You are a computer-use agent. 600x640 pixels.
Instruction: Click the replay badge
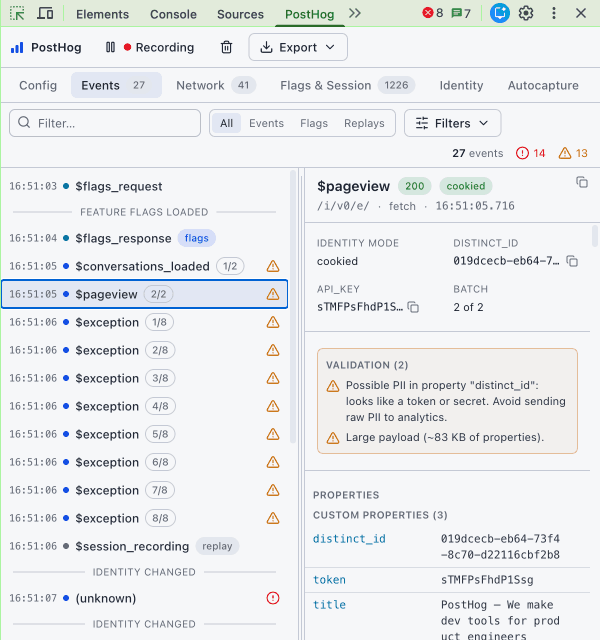pyautogui.click(x=217, y=546)
